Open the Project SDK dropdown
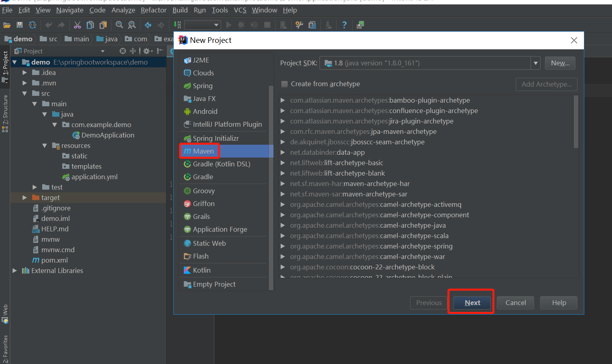Image resolution: width=612 pixels, height=364 pixels. (x=535, y=63)
